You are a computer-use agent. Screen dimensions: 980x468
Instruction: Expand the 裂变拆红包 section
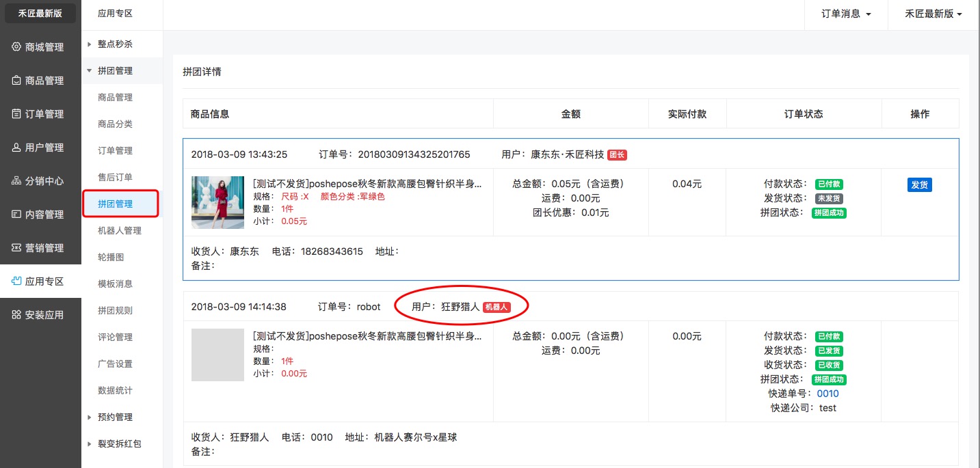pos(90,444)
